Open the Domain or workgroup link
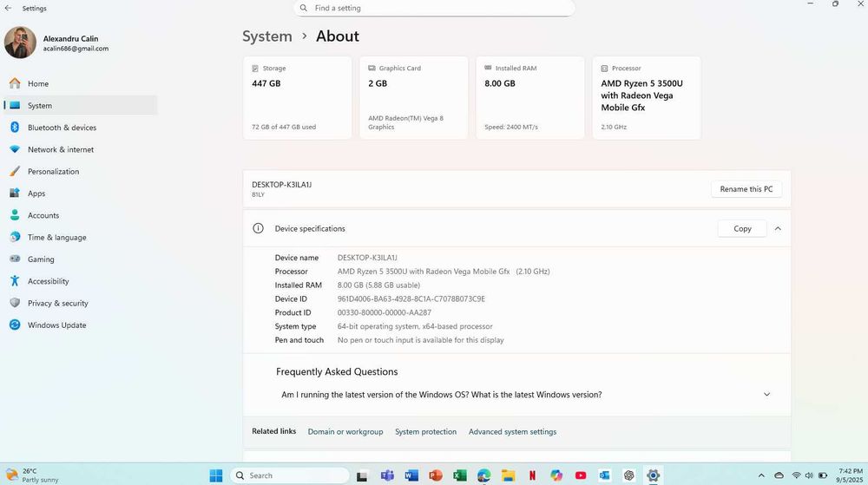This screenshot has width=868, height=485. point(345,432)
